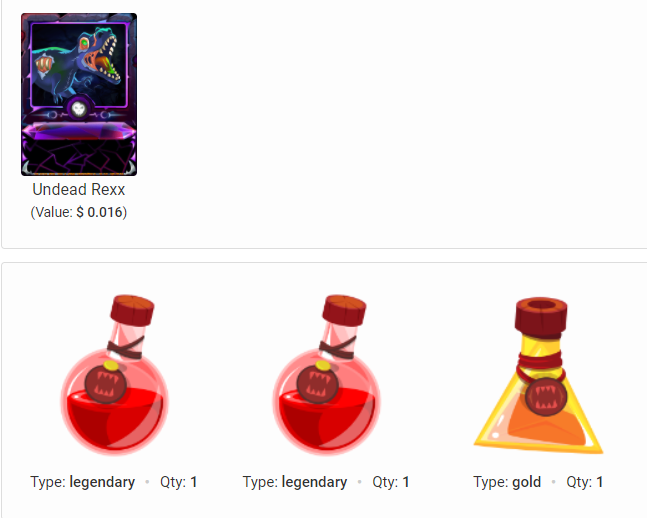Screen dimensions: 647x518
Task: Click Qty: 1 under the middle legendary potion
Action: pyautogui.click(x=391, y=482)
